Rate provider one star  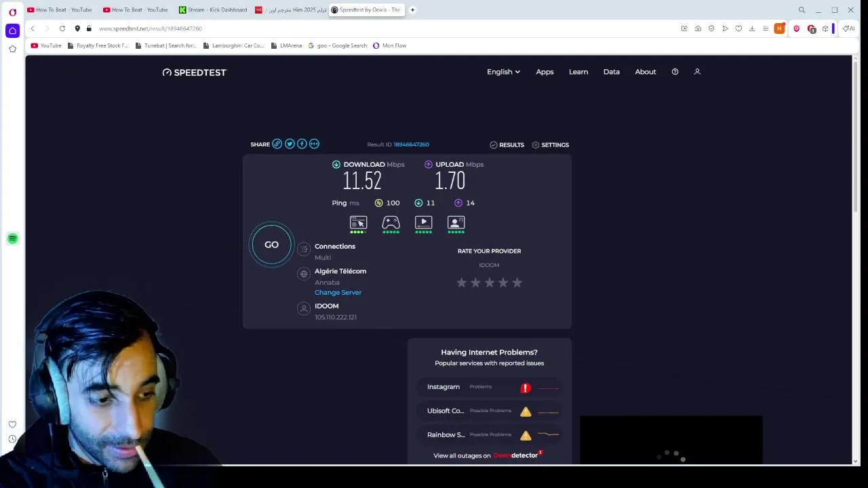[x=462, y=283]
